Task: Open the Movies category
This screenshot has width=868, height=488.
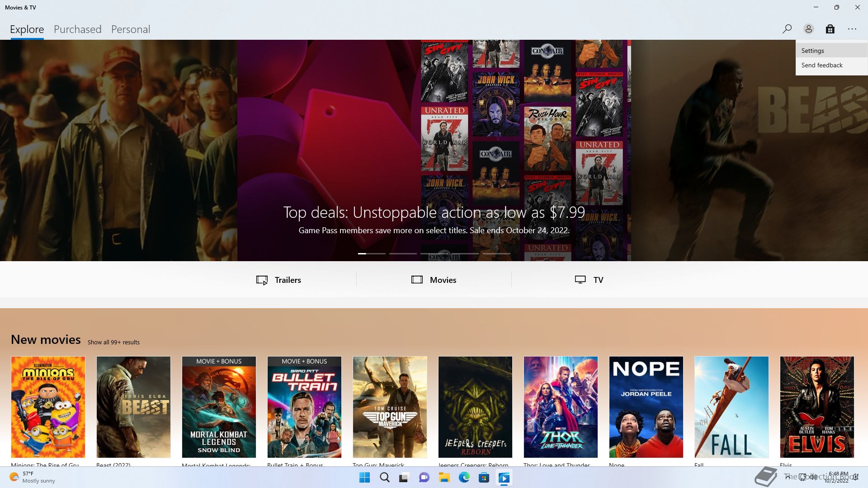Action: (x=434, y=280)
